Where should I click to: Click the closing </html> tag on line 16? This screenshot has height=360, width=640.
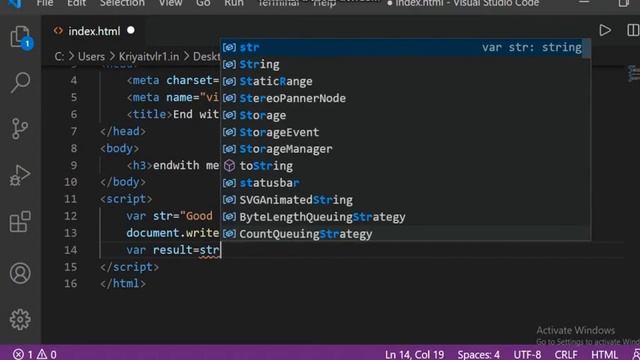point(123,284)
